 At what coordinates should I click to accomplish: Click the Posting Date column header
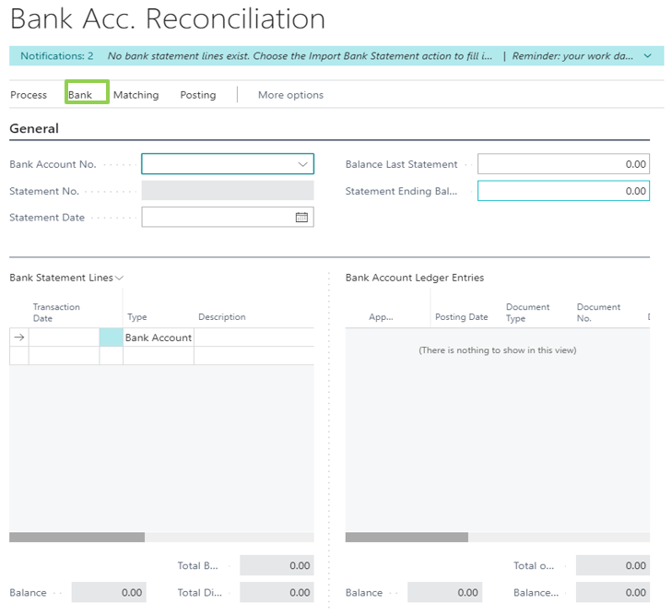461,317
